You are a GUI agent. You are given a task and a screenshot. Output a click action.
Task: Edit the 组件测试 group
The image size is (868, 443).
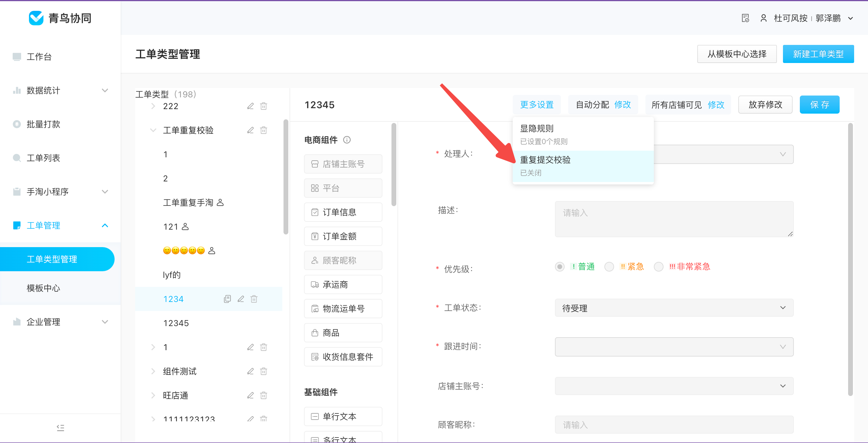(x=250, y=371)
